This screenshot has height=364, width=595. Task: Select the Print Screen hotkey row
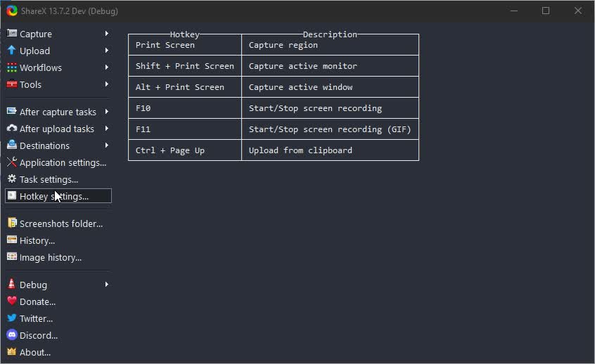(x=165, y=45)
